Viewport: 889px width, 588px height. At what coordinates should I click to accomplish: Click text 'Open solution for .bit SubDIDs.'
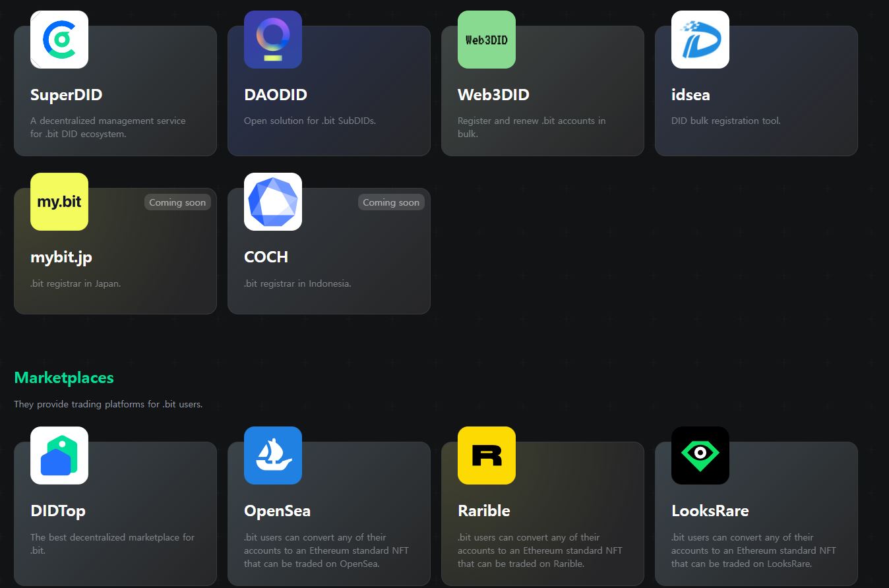click(310, 121)
